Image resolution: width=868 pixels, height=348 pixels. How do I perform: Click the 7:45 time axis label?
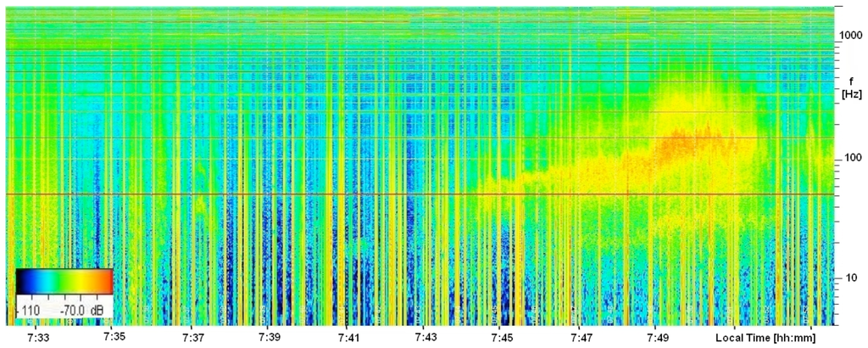pyautogui.click(x=501, y=338)
